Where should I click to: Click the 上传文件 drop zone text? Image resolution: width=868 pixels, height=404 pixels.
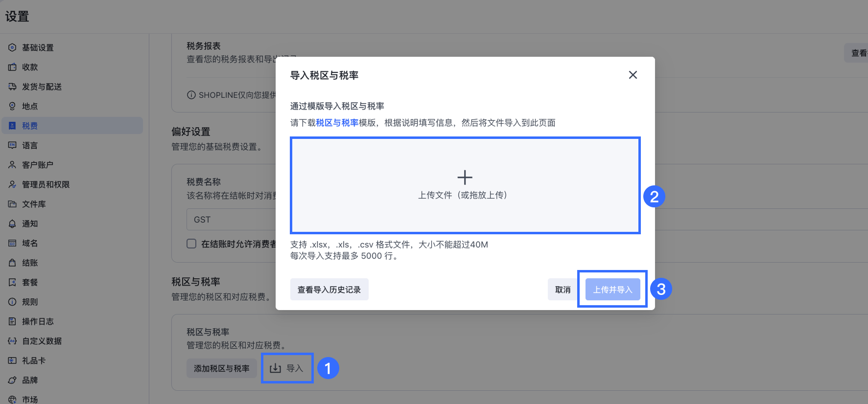(463, 195)
